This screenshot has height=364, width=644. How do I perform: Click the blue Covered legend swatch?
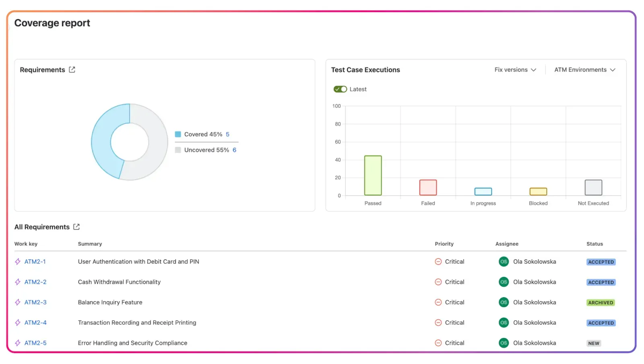click(x=178, y=134)
